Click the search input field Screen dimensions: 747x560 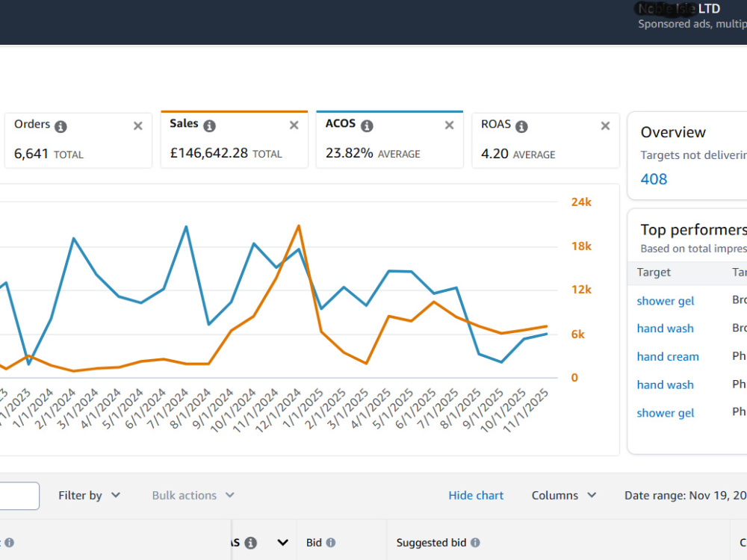(19, 496)
